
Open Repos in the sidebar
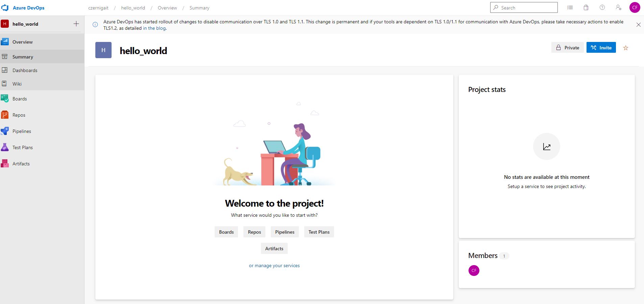tap(42, 115)
